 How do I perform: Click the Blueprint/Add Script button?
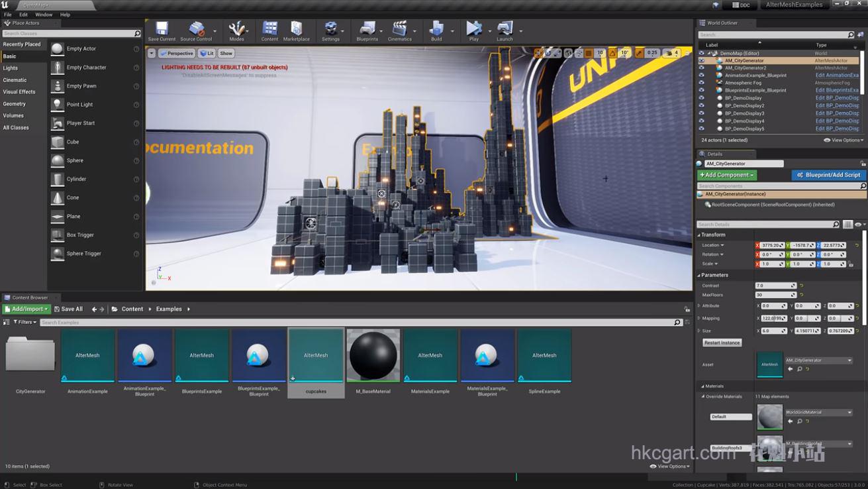pyautogui.click(x=828, y=175)
